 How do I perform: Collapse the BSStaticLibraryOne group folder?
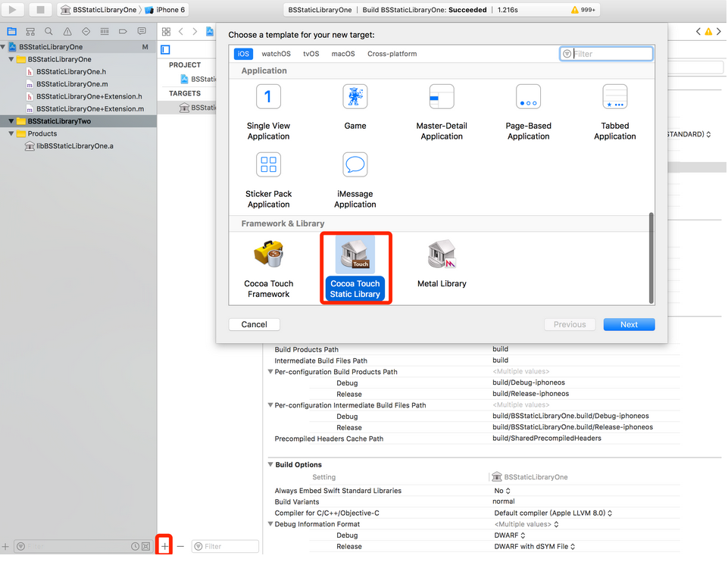click(x=11, y=59)
